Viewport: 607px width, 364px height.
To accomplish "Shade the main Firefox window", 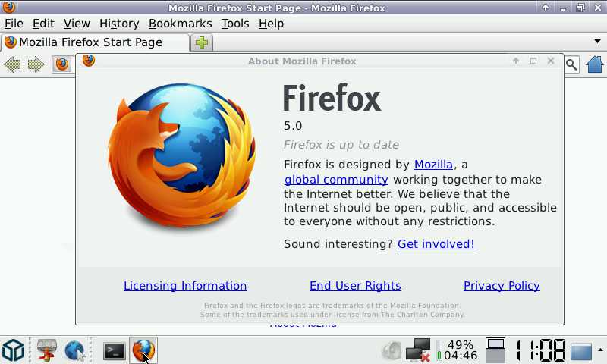I will (545, 8).
